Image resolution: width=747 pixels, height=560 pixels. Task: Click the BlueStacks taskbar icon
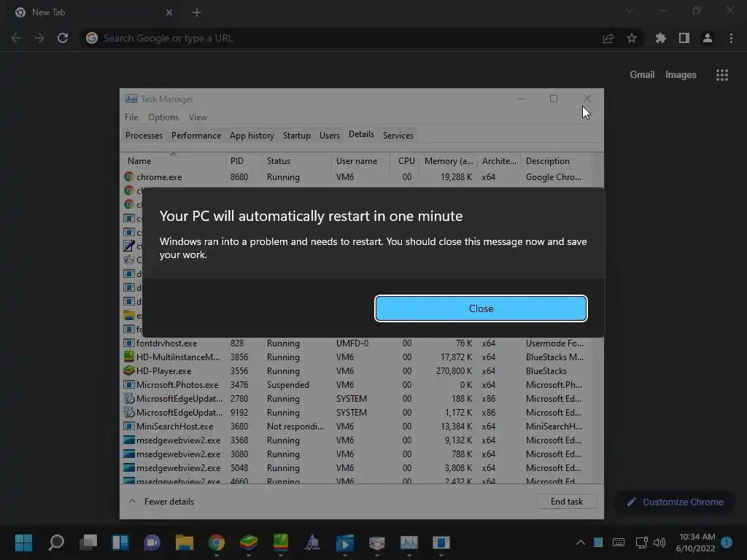point(248,542)
